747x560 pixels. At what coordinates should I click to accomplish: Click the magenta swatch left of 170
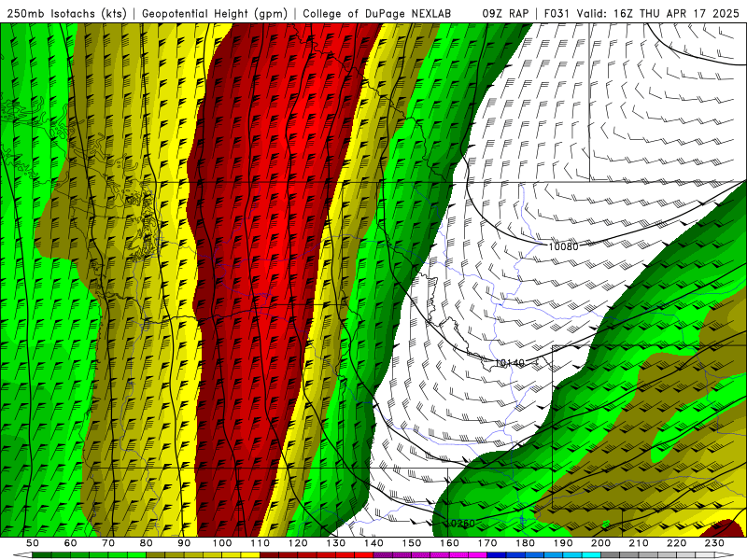tap(477, 555)
